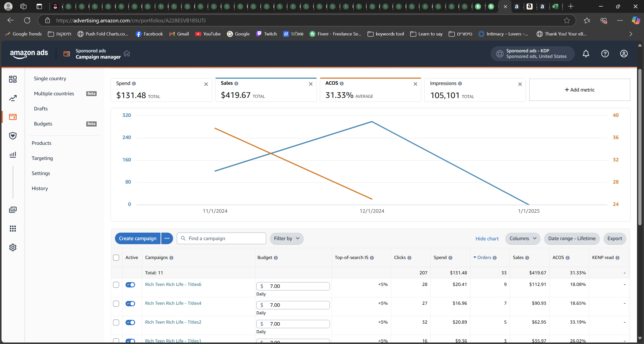Click the Find a campaign search field
The image size is (644, 344).
[221, 238]
